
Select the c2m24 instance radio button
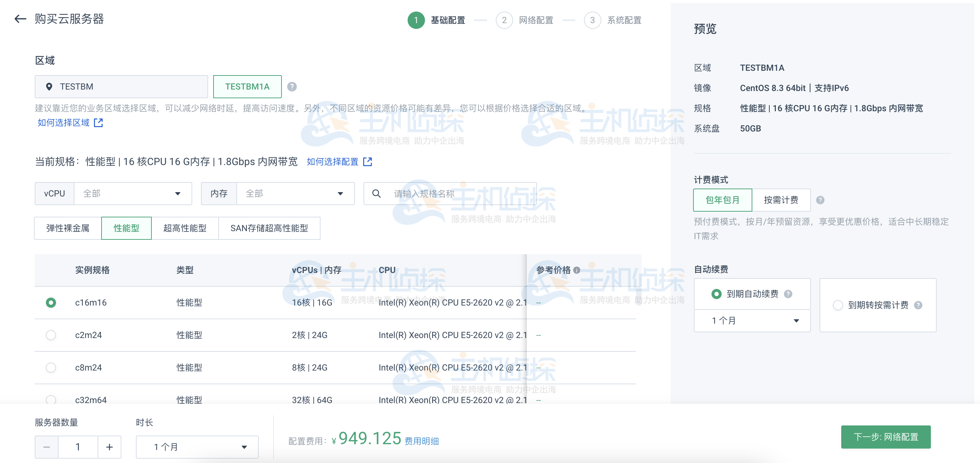click(51, 335)
